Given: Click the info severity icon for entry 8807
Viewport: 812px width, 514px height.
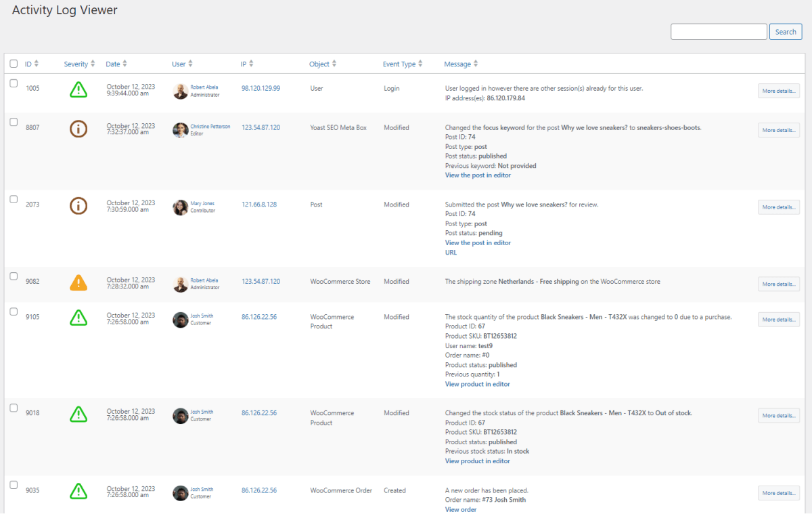Looking at the screenshot, I should (78, 129).
